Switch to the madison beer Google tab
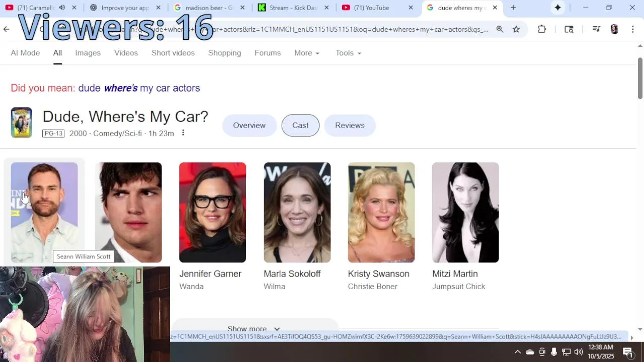This screenshot has height=362, width=644. (209, 8)
